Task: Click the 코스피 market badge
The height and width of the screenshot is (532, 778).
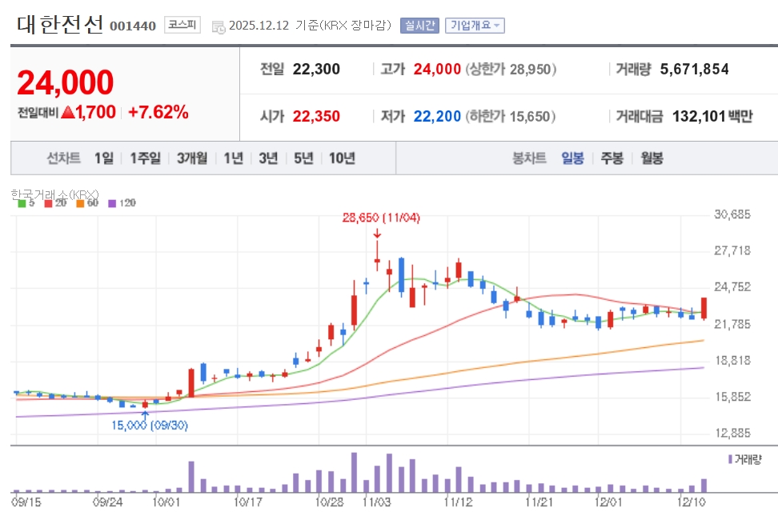Action: tap(182, 25)
